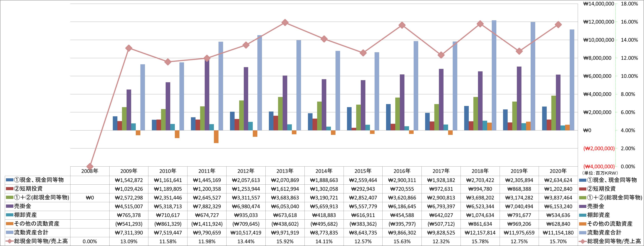Click the 2013年 column header
Image resolution: width=644 pixels, height=246 pixels.
click(285, 171)
